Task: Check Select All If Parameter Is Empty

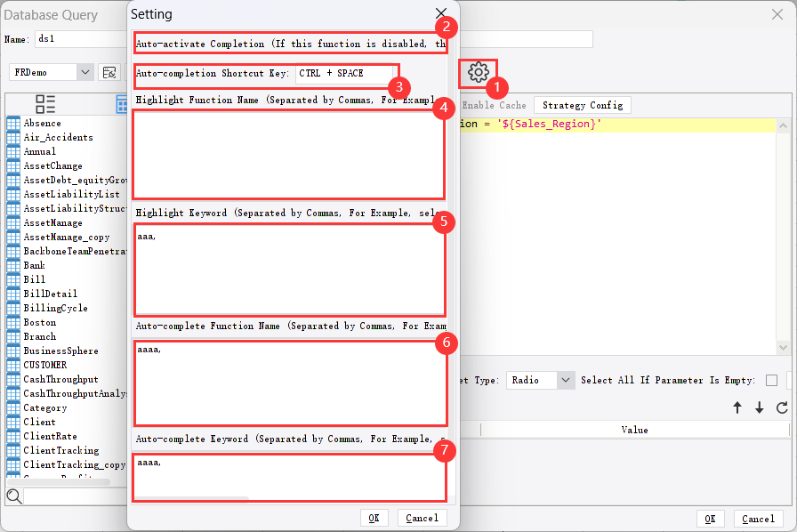Action: click(x=771, y=380)
